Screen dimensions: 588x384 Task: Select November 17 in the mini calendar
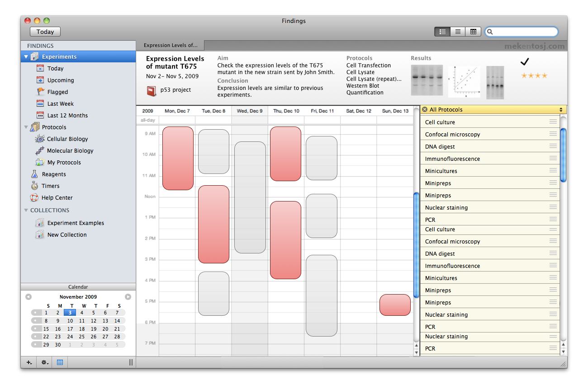pyautogui.click(x=70, y=329)
